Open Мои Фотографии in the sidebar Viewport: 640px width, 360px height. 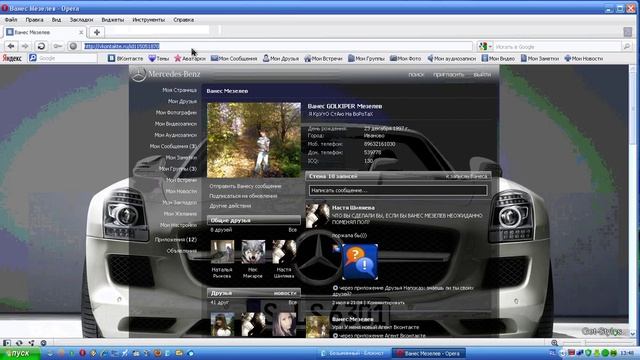[x=176, y=113]
